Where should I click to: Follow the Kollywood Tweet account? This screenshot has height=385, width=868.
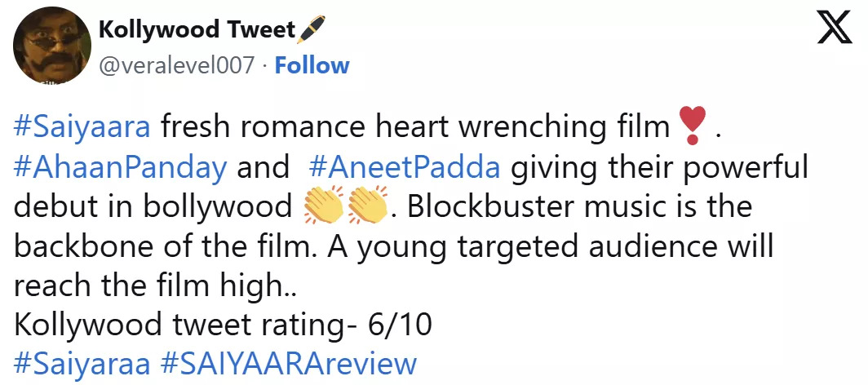(x=312, y=65)
